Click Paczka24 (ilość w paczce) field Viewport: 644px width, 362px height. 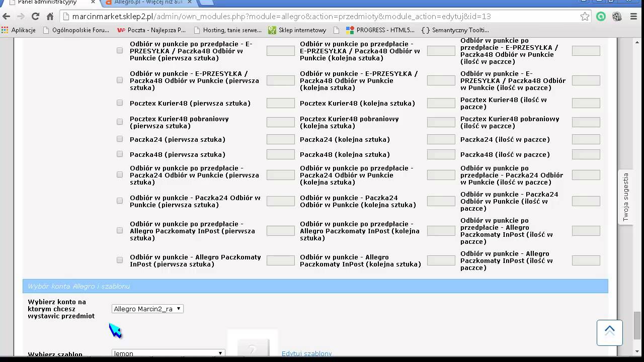586,139
